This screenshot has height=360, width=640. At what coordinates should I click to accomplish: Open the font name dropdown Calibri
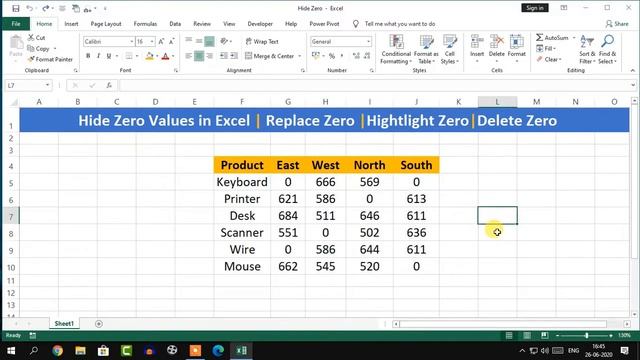click(132, 42)
